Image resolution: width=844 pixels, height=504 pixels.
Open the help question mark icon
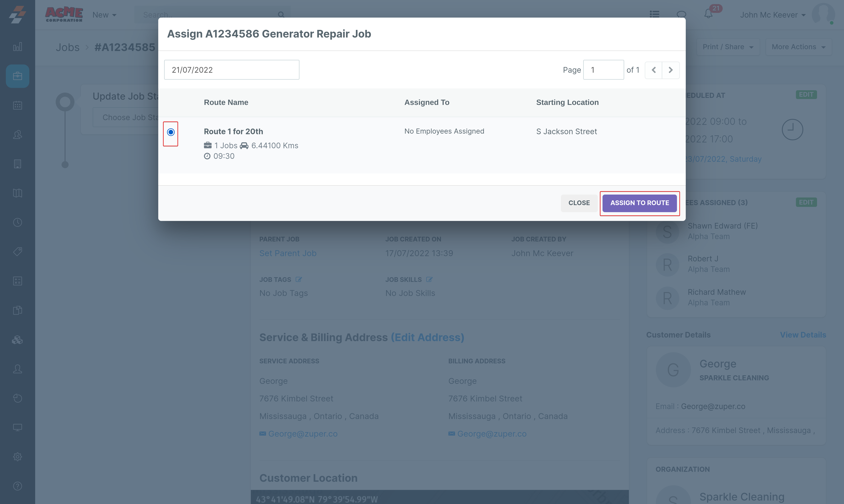pyautogui.click(x=18, y=486)
